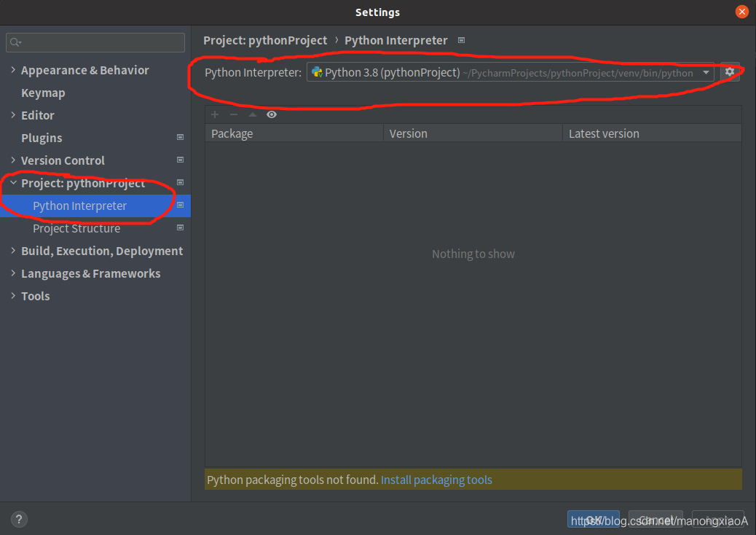Expand the Tools section
Viewport: 756px width, 535px height.
click(x=13, y=296)
